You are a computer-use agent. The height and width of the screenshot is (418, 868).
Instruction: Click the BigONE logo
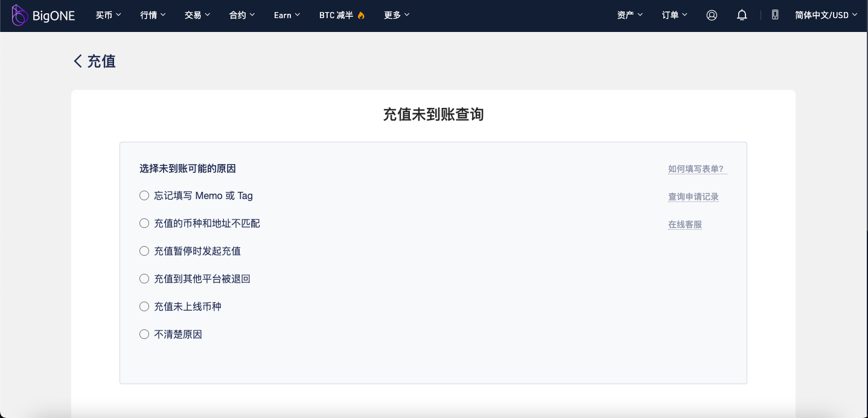coord(43,15)
